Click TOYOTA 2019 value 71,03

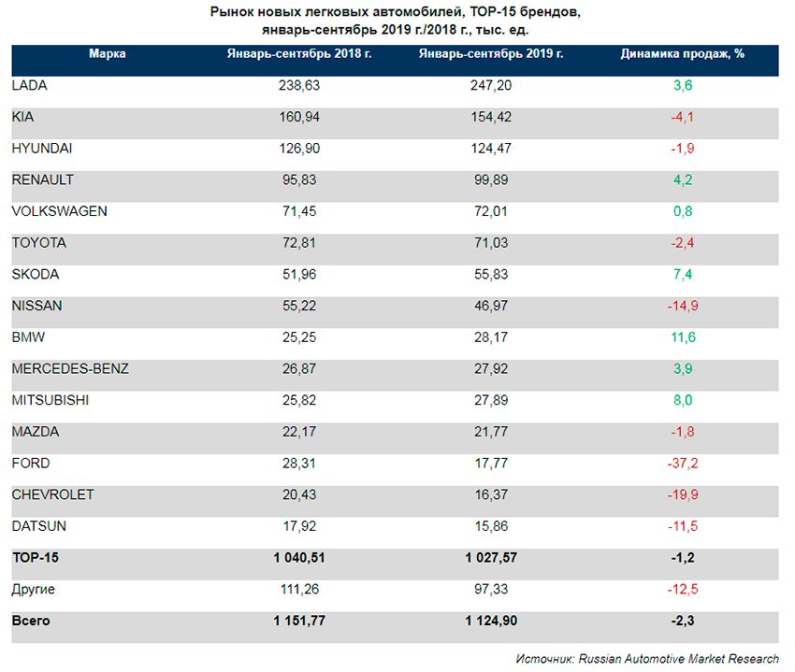(x=491, y=243)
